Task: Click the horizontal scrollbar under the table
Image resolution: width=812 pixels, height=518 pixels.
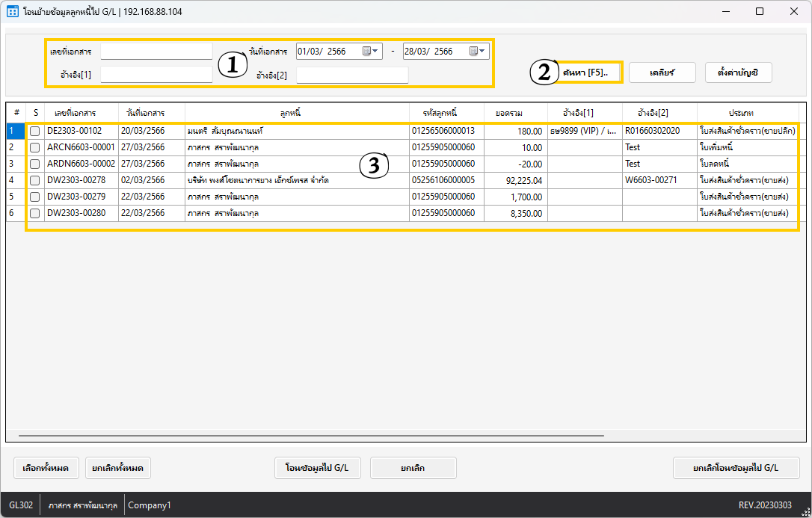Action: tap(311, 435)
